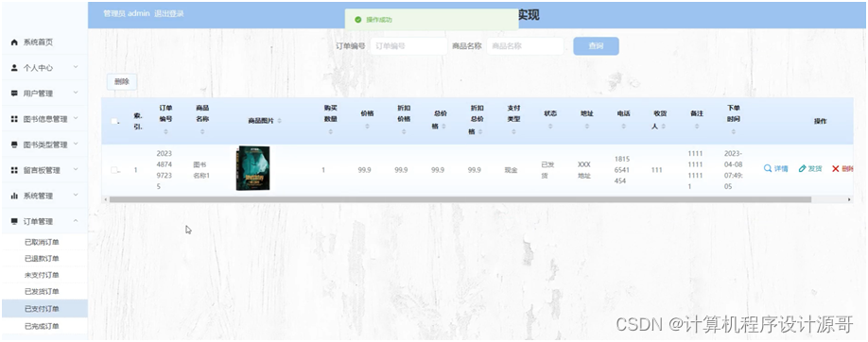868x342 pixels.
Task: Sort by 备注 column arrows
Action: 697,127
